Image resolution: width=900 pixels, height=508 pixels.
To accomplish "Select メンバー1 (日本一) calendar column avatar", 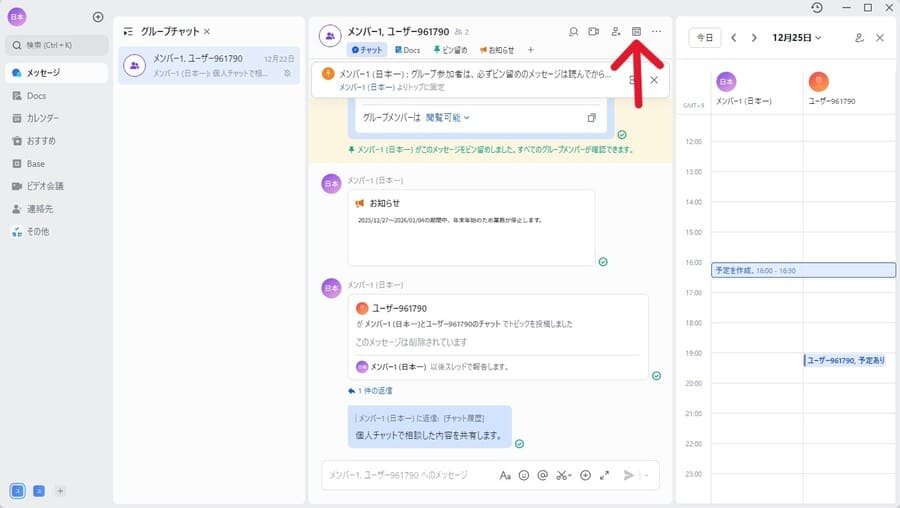I will point(726,82).
